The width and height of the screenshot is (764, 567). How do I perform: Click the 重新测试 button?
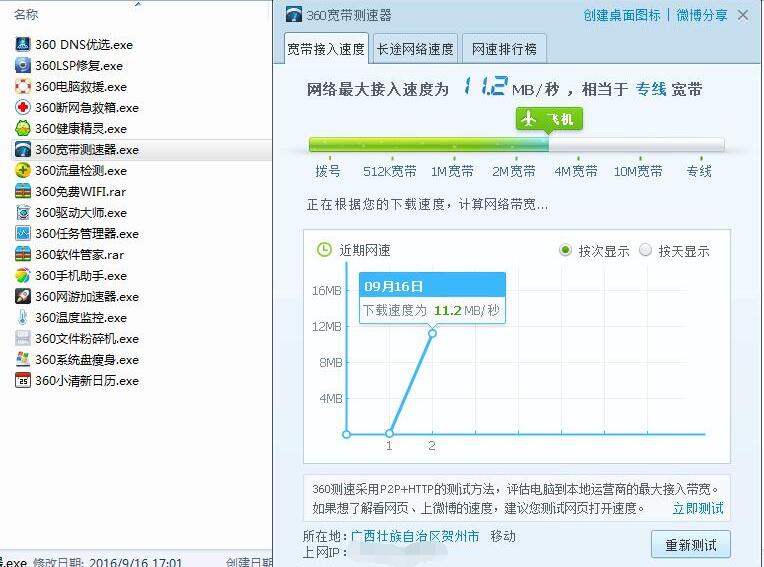pyautogui.click(x=691, y=545)
